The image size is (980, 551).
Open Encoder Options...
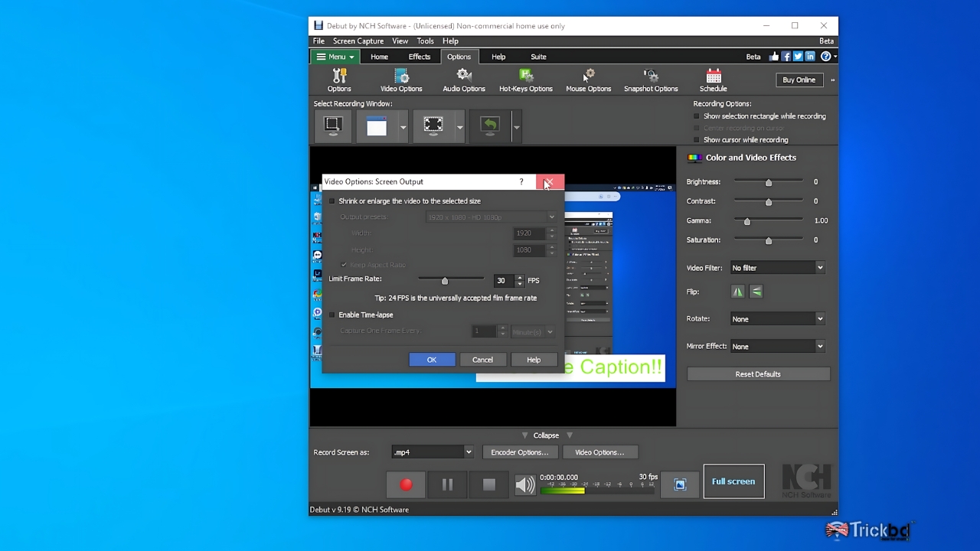click(x=520, y=452)
